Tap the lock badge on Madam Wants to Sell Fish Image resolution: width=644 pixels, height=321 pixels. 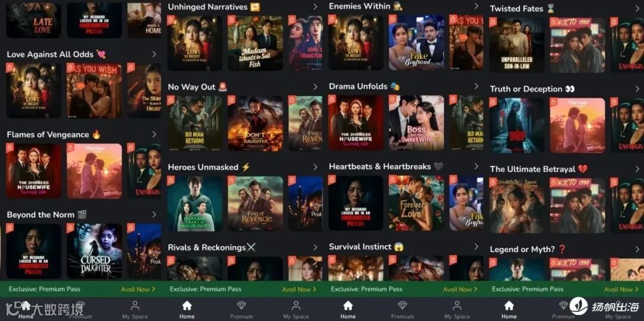click(231, 20)
